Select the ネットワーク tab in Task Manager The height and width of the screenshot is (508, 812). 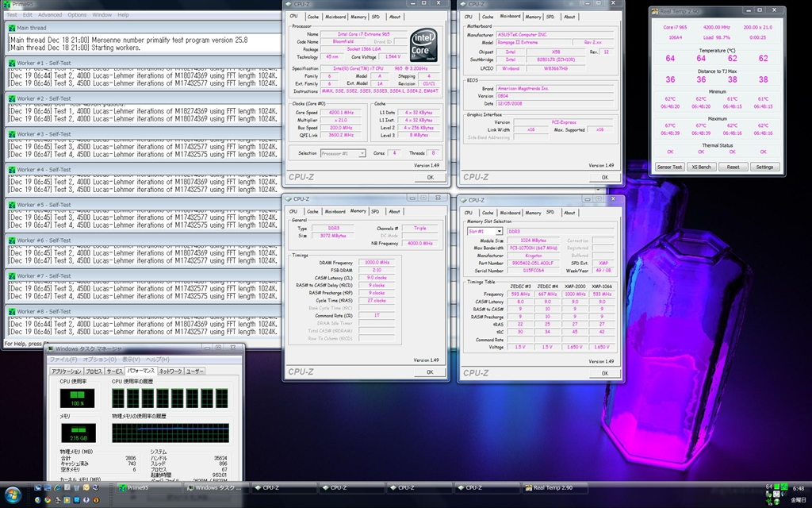point(170,371)
